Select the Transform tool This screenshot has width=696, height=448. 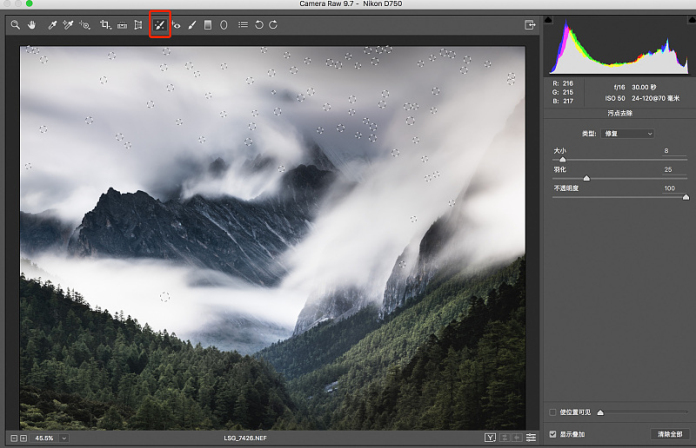(x=138, y=25)
